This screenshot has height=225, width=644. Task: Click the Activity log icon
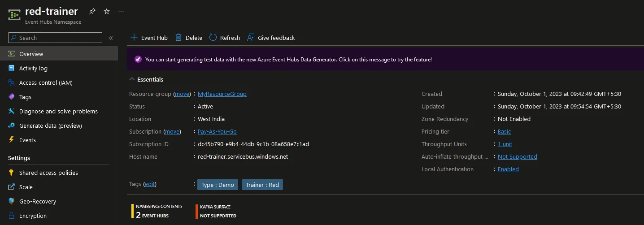point(11,68)
